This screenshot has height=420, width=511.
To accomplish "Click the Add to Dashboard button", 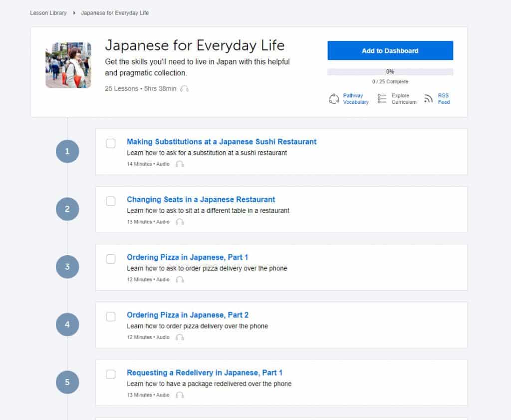I will pos(390,50).
